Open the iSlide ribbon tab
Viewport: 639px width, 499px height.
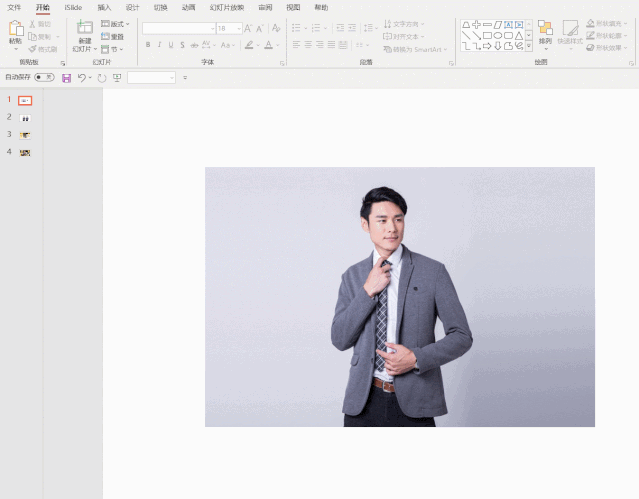click(x=73, y=7)
